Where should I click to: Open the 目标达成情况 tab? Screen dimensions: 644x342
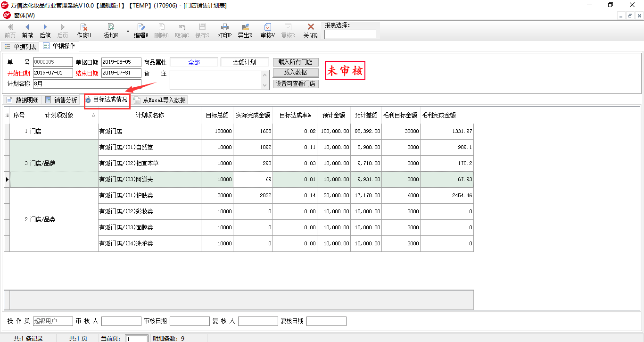(107, 100)
